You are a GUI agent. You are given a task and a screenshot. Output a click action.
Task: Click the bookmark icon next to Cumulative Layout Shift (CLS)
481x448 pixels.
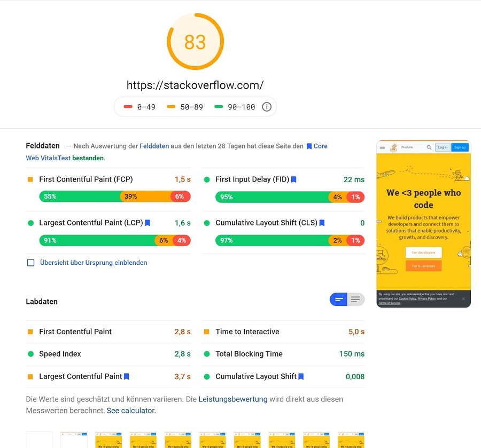[x=322, y=223]
